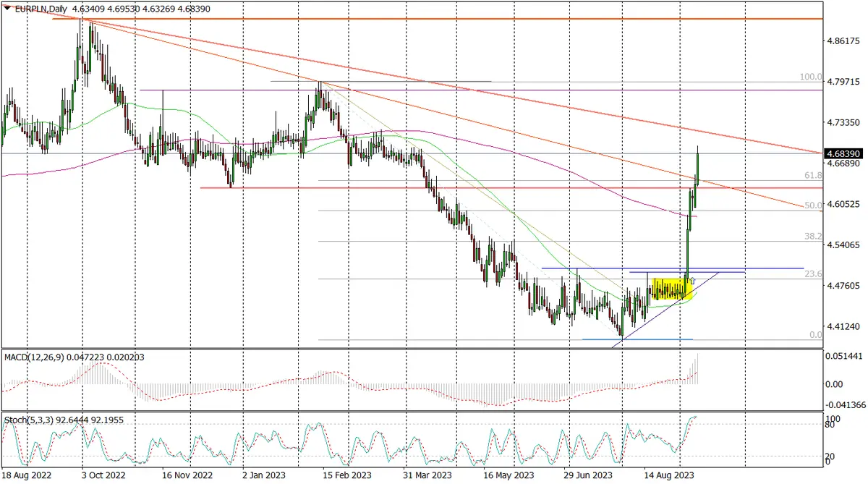Click the 61.8 Fibonacci level label
Image resolution: width=868 pixels, height=484 pixels.
[813, 175]
